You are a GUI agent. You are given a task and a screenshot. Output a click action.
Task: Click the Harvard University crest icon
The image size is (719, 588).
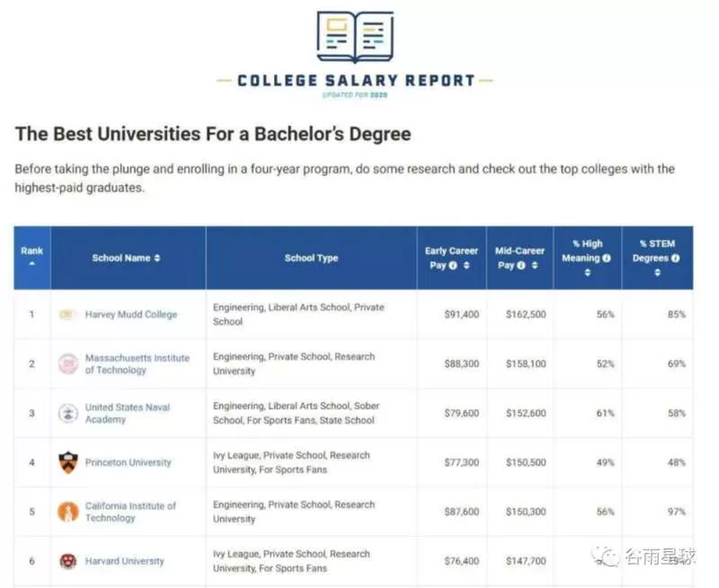click(68, 561)
